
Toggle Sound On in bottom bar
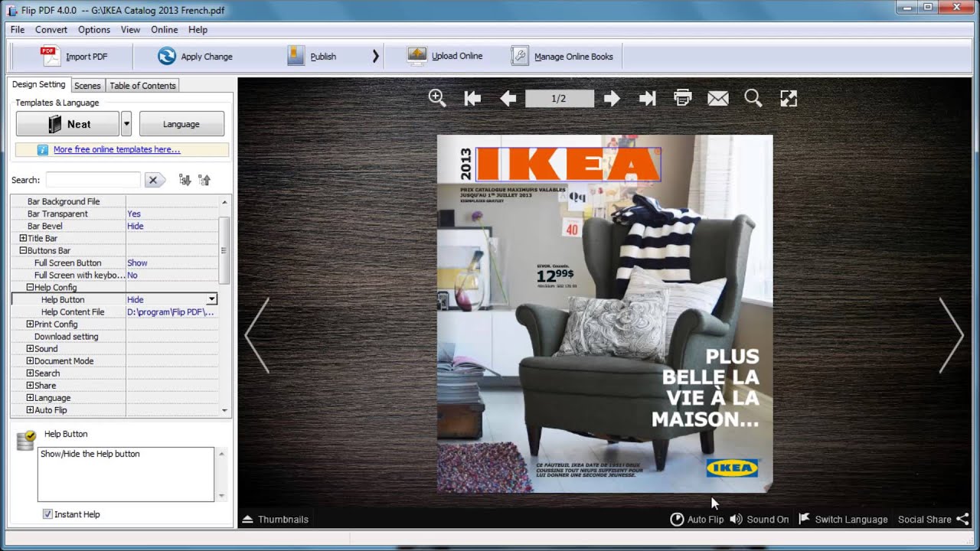[759, 519]
